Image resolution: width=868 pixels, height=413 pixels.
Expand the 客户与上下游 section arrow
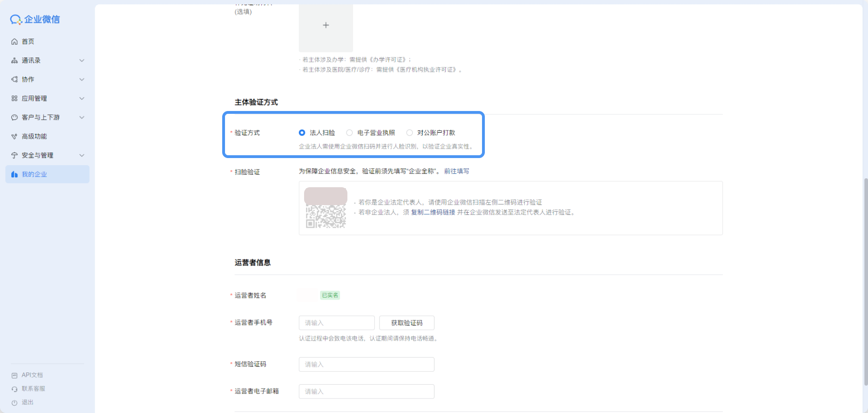click(82, 118)
